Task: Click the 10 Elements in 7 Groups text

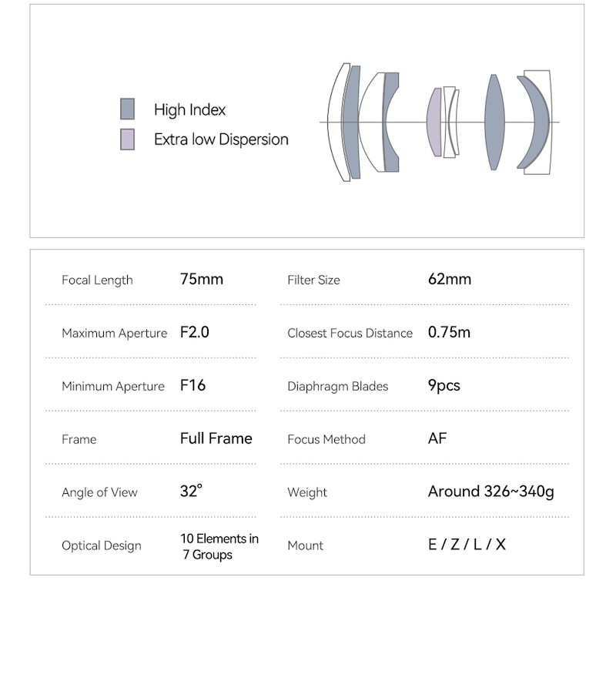Action: (219, 547)
